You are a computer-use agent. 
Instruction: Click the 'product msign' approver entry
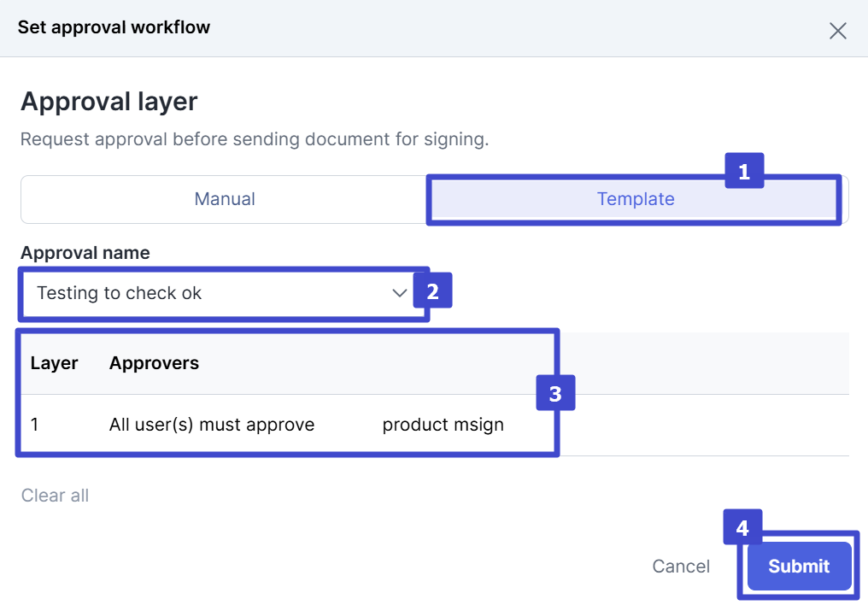tap(443, 425)
